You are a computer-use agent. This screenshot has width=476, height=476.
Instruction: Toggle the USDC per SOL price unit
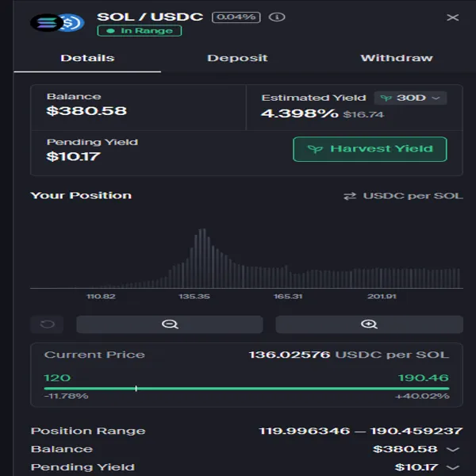413,196
